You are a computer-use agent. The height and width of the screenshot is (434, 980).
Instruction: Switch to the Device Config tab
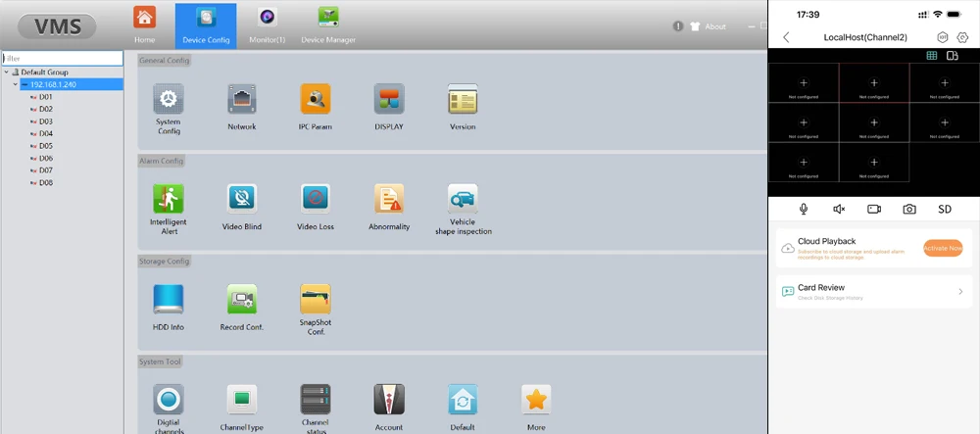coord(206,25)
